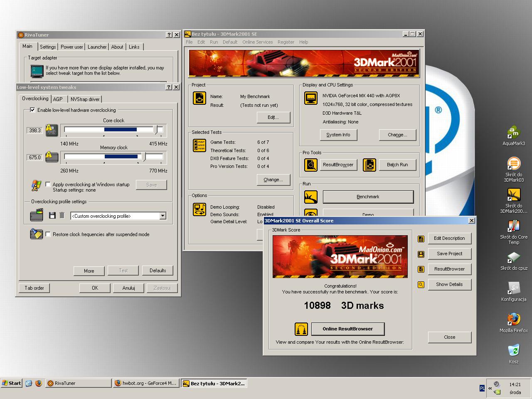Click the Project icon in 3DMark2001

[x=200, y=98]
